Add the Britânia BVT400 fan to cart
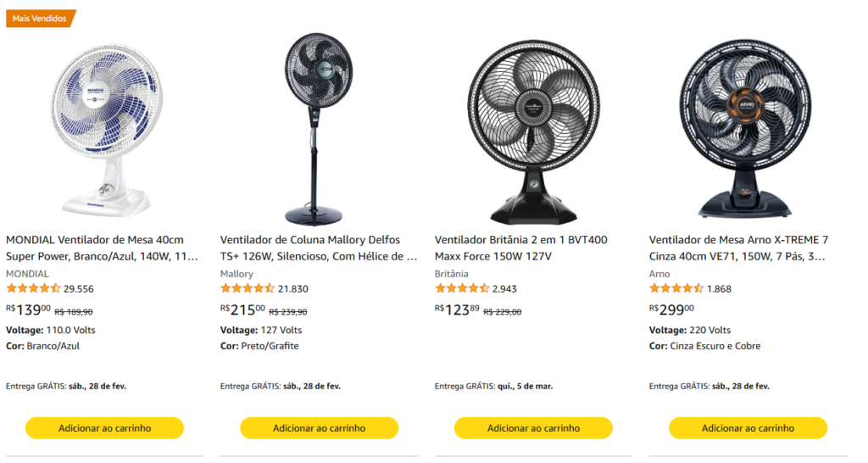Viewport: 868px width, 463px height. [533, 428]
